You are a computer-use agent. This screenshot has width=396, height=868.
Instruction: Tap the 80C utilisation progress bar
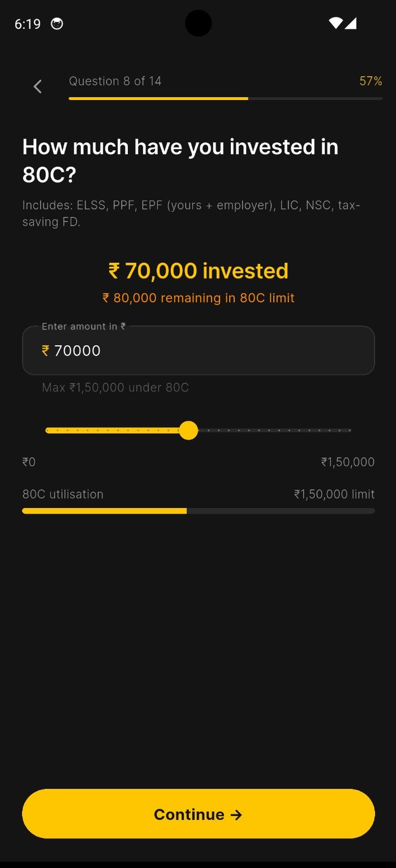pos(198,511)
